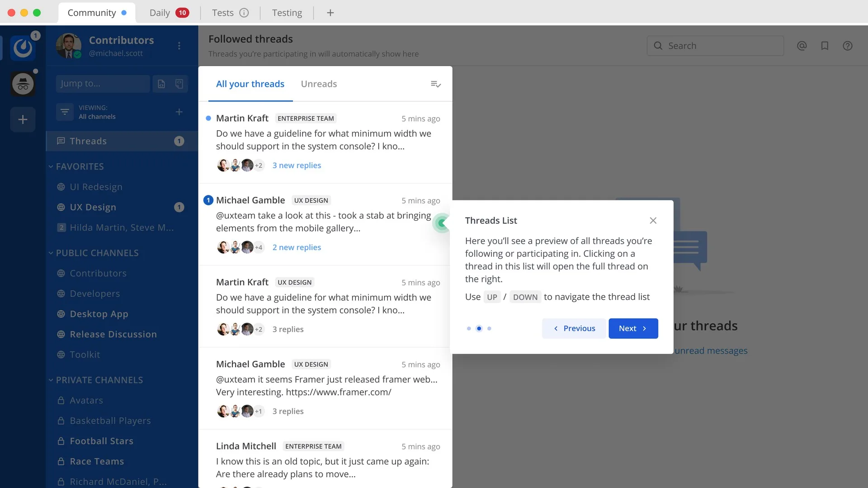
Task: Select third tour step dot
Action: pyautogui.click(x=489, y=329)
